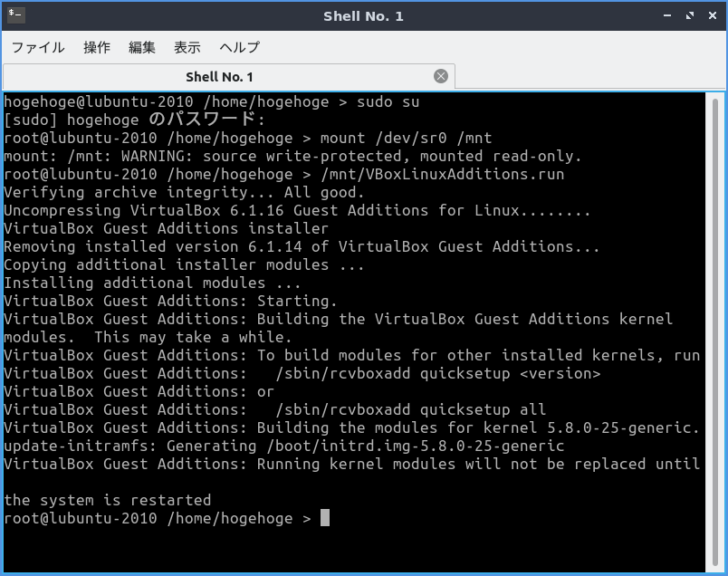Close the Shell No. 1 window
This screenshot has height=576, width=728.
point(713,15)
